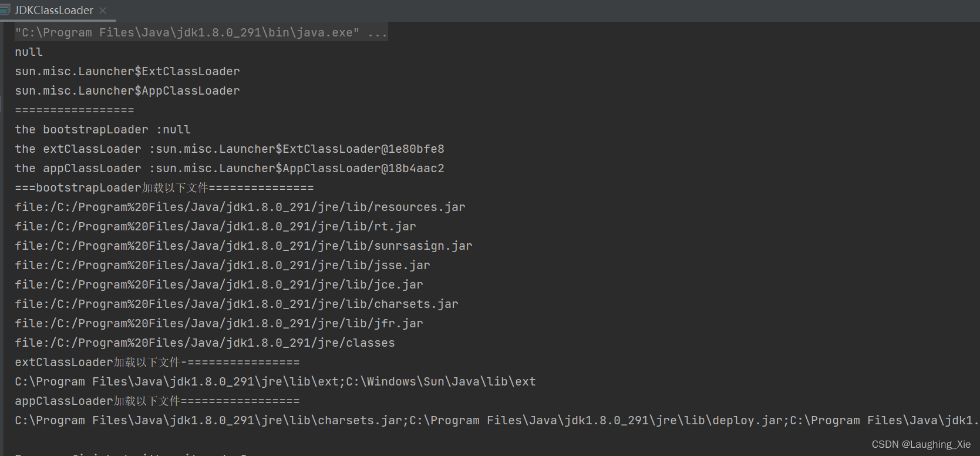Click the CSDN @Laughing_Xie watermark
Screen dimensions: 980x456
pyautogui.click(x=921, y=444)
